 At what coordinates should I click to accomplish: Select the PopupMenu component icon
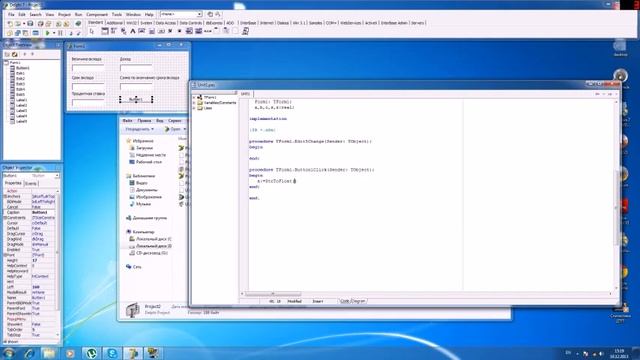[123, 31]
